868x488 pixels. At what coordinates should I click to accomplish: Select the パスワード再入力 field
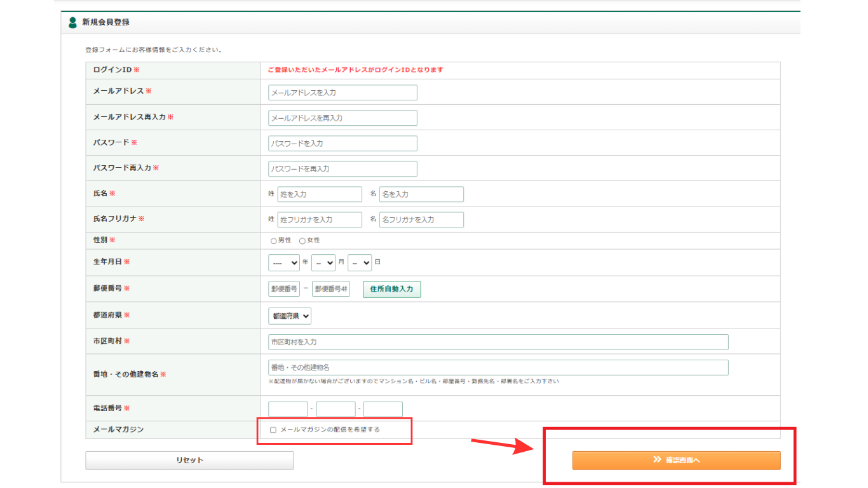tap(342, 169)
